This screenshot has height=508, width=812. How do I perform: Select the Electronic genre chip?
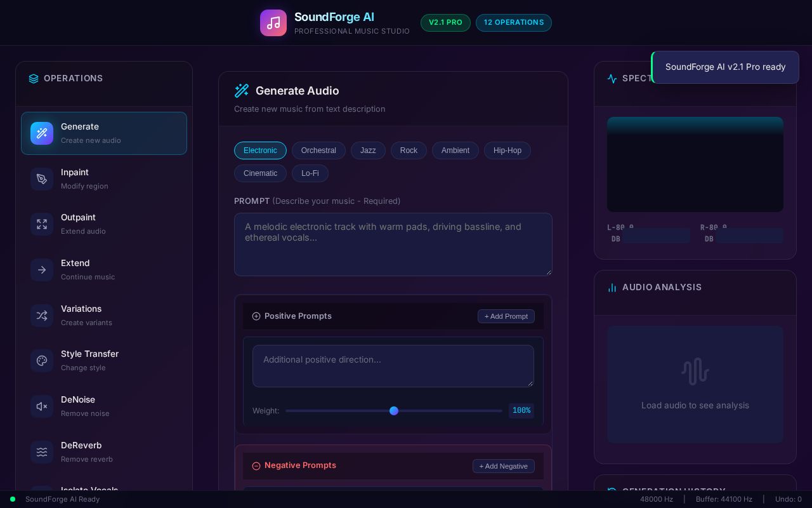pyautogui.click(x=260, y=150)
